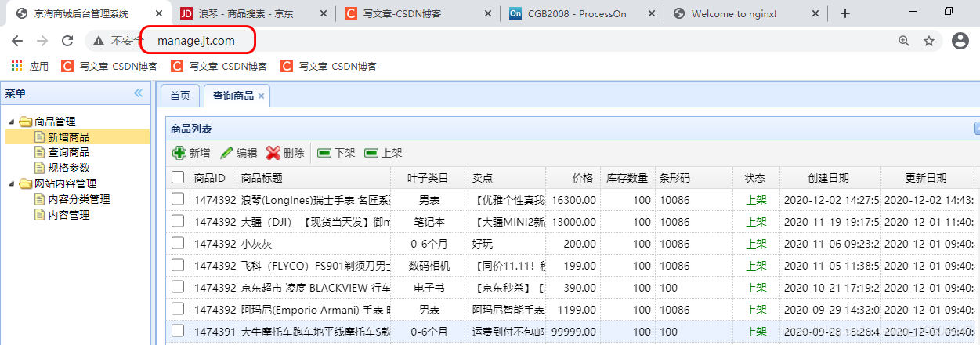
Task: Bookmark this page with the star icon
Action: point(929,41)
